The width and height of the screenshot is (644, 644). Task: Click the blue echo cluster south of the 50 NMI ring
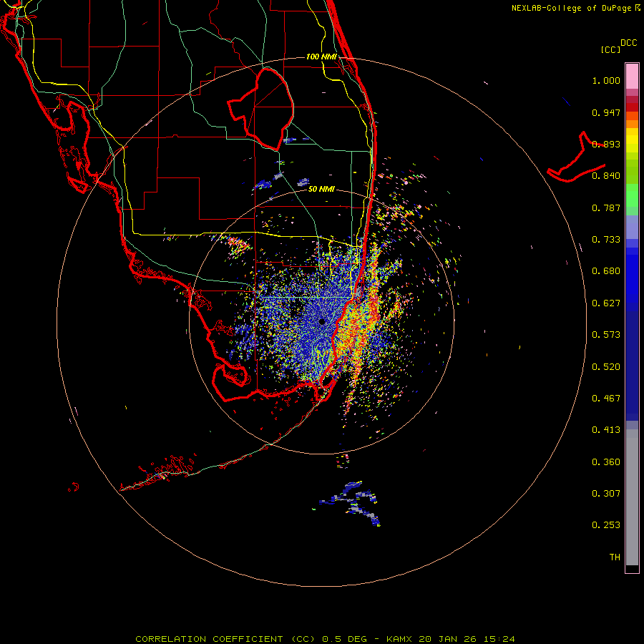351,503
